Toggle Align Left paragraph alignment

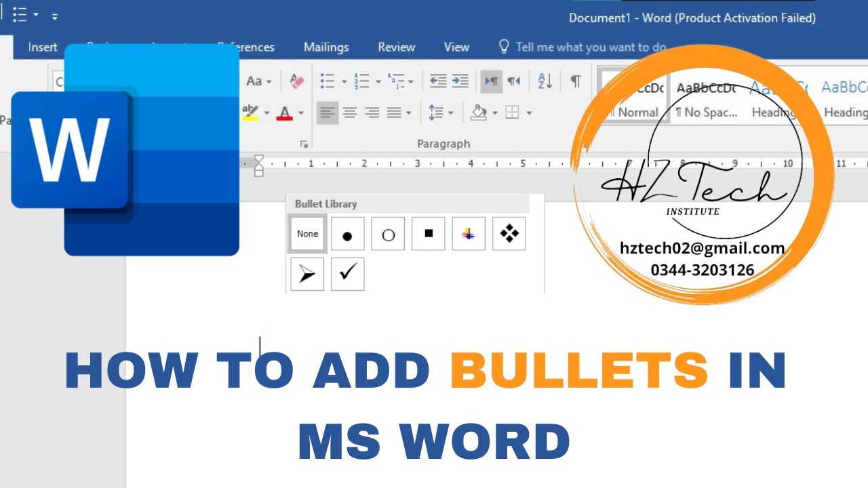pos(328,113)
